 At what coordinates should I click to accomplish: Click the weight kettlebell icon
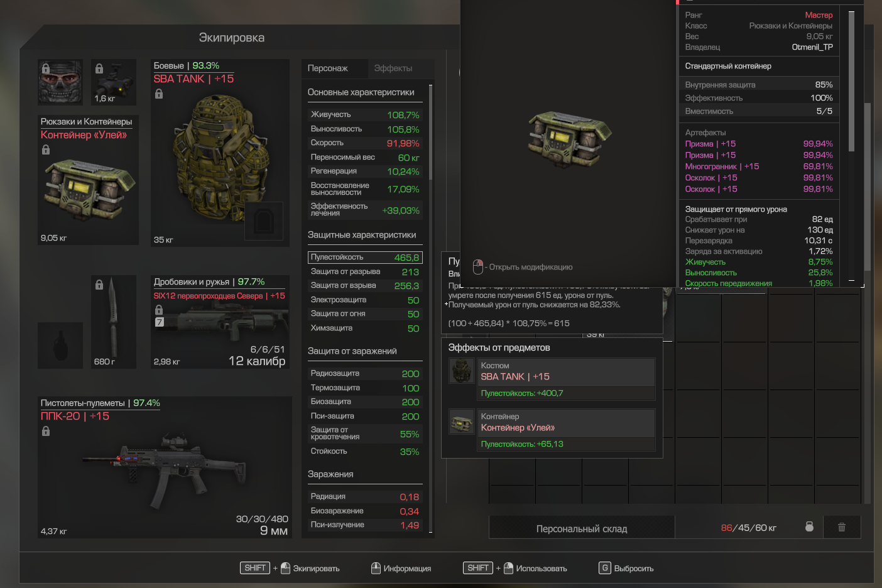809,527
